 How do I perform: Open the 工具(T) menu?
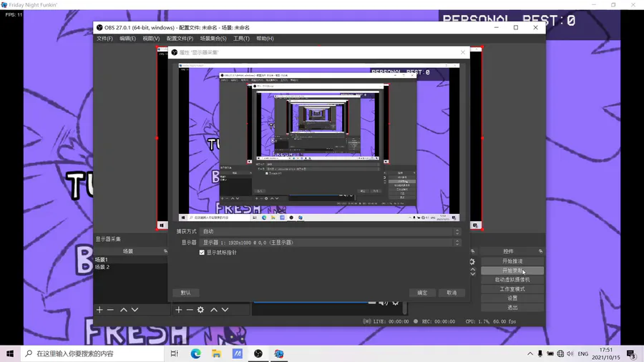coord(242,39)
